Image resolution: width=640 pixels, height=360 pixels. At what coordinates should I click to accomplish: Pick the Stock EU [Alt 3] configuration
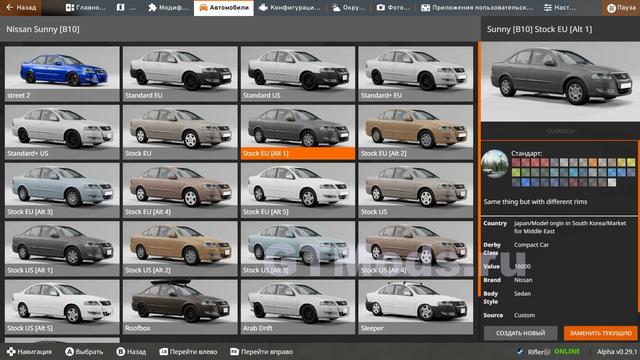click(x=62, y=191)
